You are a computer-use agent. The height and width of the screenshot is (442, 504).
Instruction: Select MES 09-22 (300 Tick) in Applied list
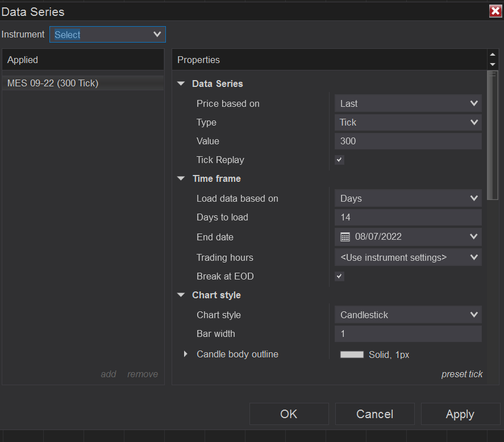coord(53,84)
